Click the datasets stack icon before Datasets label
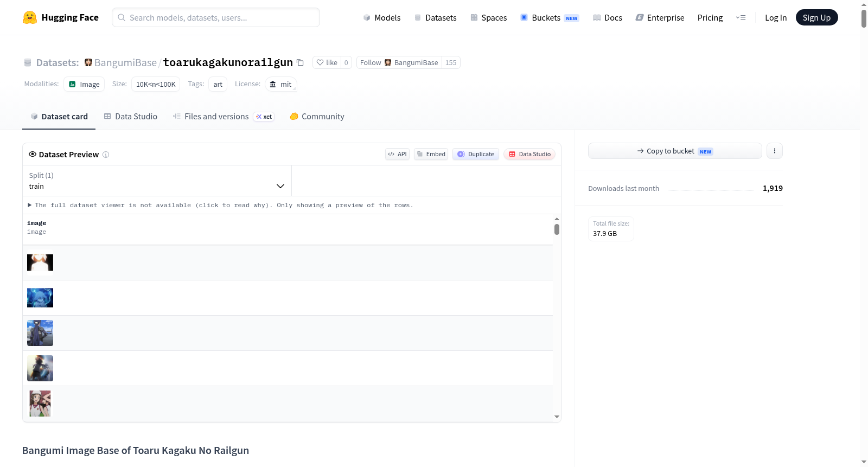The image size is (868, 467). [x=28, y=62]
